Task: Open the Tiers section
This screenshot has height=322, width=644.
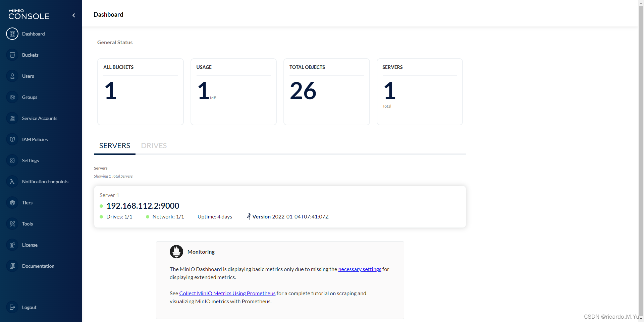Action: (27, 202)
